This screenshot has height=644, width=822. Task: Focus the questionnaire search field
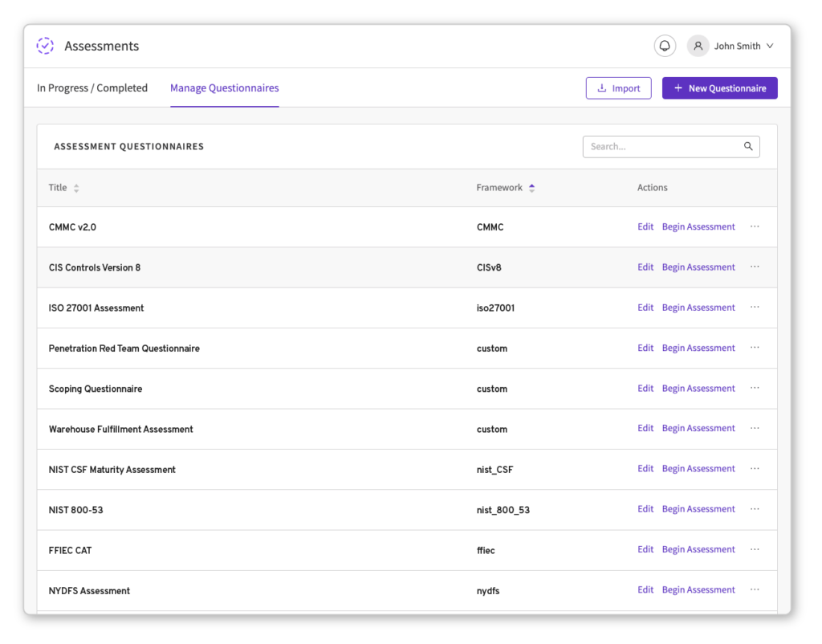pos(662,146)
